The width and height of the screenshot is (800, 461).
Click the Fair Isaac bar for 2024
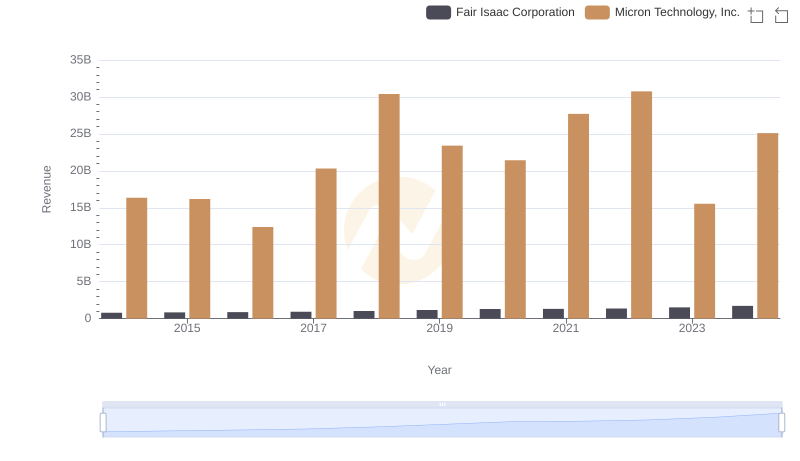pos(742,312)
